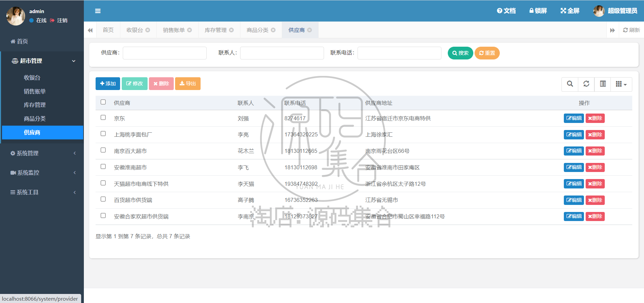Check the select-all header checkbox
644x303 pixels.
point(103,102)
